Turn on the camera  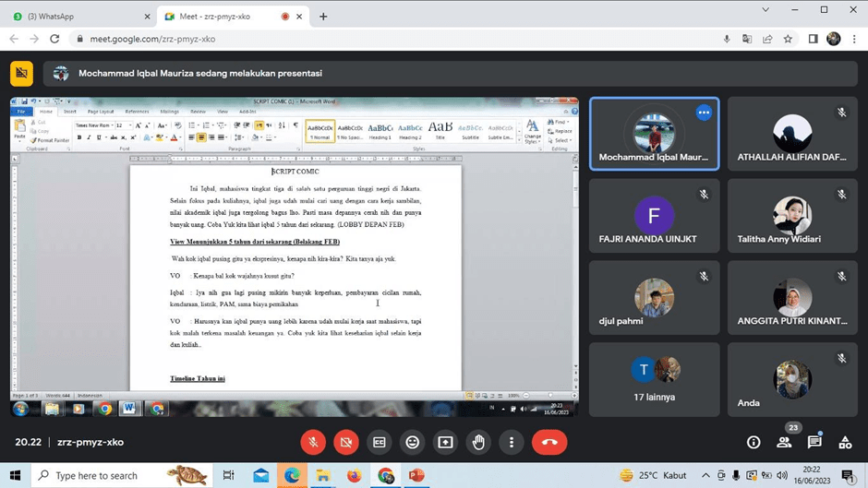pos(346,443)
